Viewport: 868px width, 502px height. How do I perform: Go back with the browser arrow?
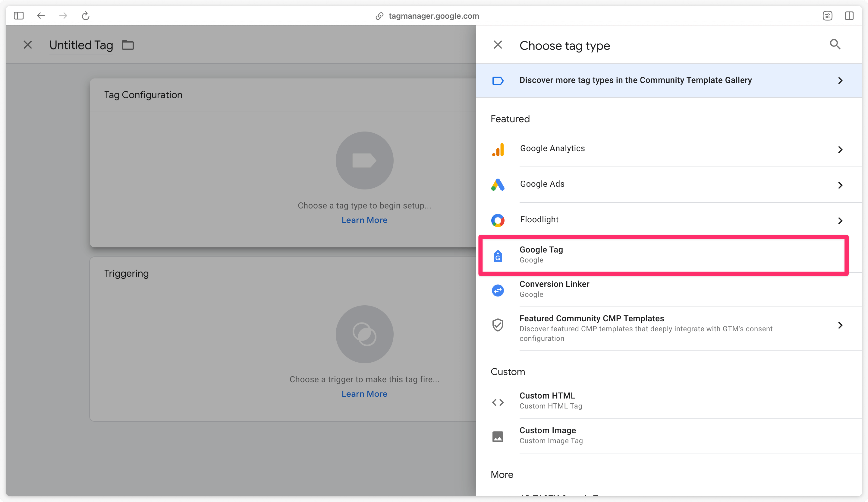point(41,15)
